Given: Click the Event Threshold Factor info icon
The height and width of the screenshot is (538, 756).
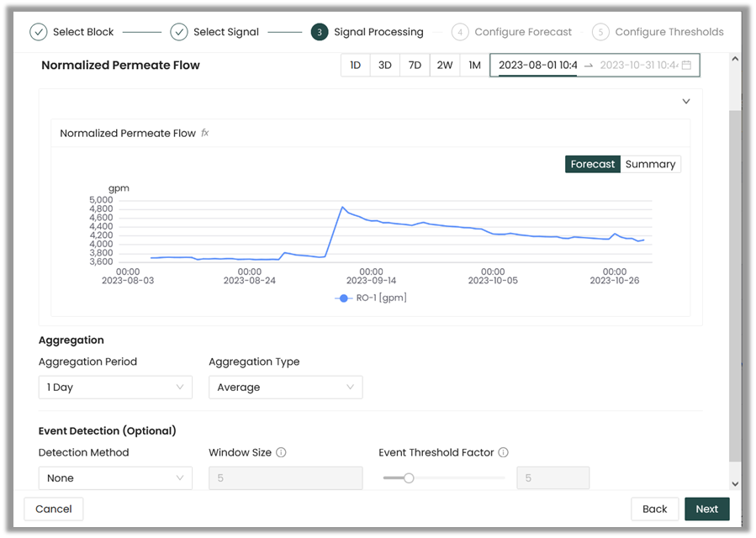Looking at the screenshot, I should point(503,452).
